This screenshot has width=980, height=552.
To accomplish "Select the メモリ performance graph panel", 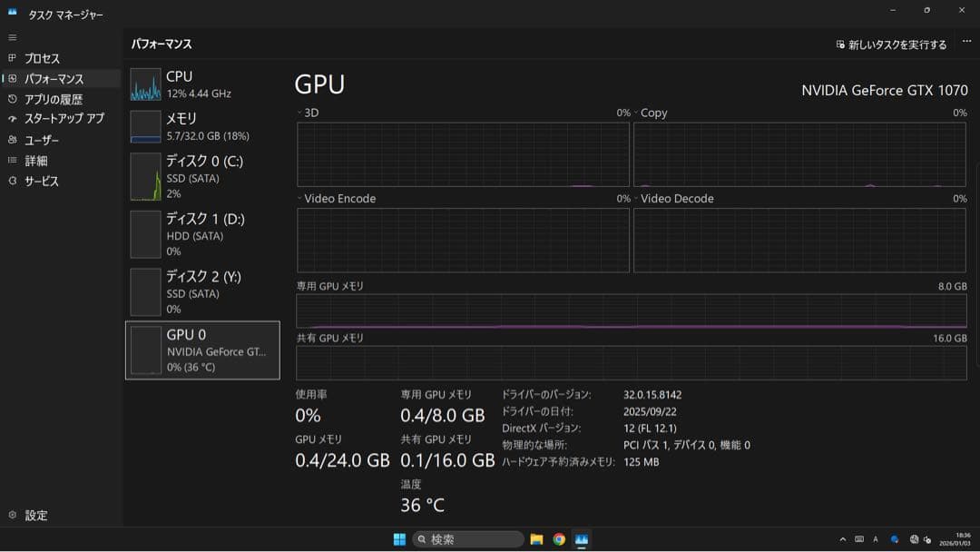I will coord(201,127).
